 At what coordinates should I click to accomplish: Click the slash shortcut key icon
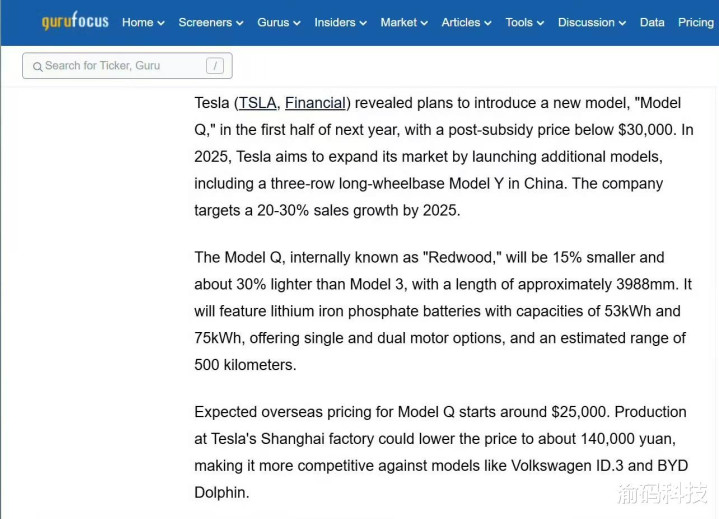click(x=215, y=66)
